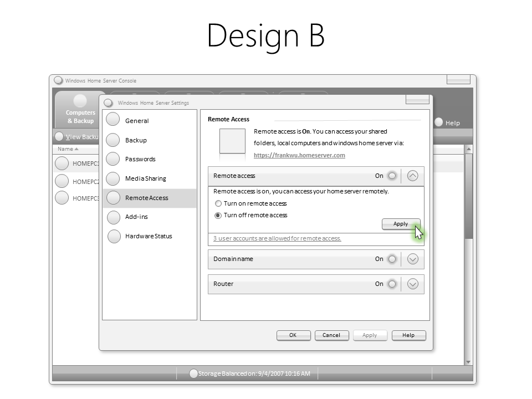Expand the Router section
The image size is (532, 399).
[x=412, y=284]
